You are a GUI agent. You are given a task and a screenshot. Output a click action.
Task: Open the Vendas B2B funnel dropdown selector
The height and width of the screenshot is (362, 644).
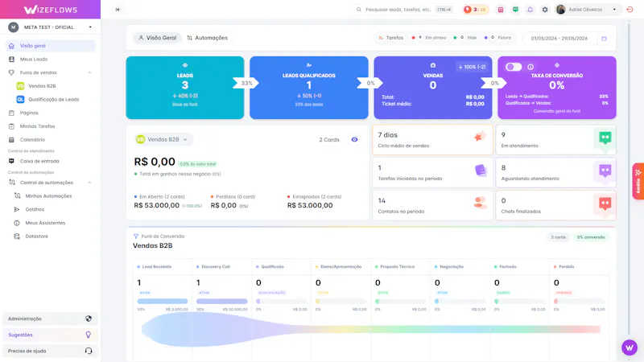click(x=163, y=139)
